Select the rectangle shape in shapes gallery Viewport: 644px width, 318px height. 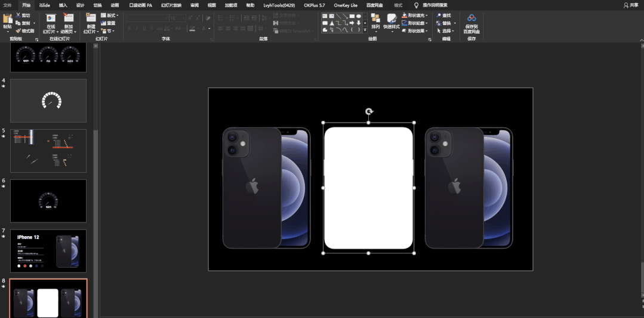pyautogui.click(x=352, y=16)
